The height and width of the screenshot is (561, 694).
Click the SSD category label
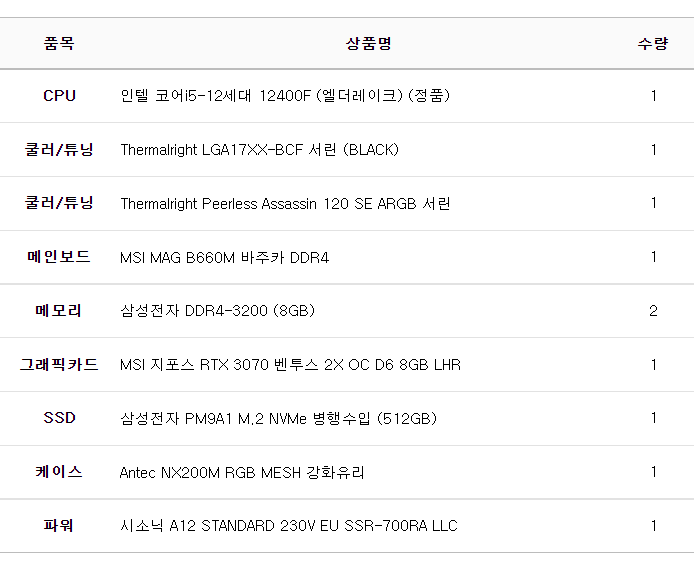coord(59,418)
